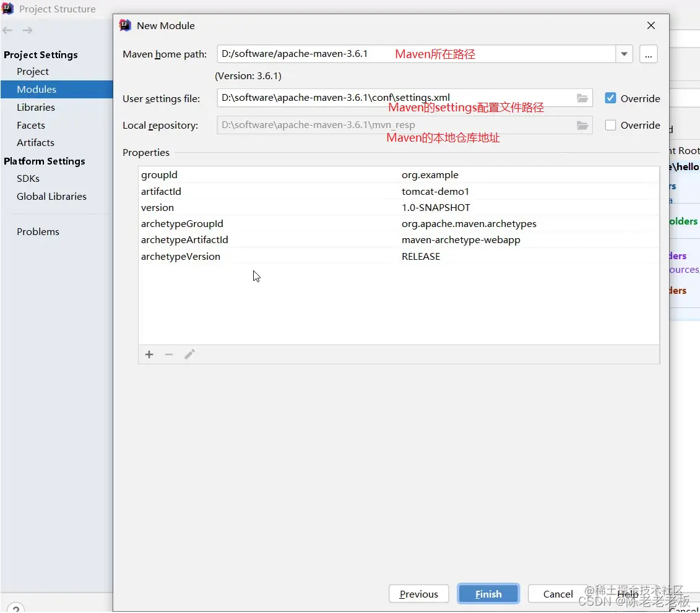Click the help question mark icon
Viewport: 700px width, 613px height.
[15, 609]
